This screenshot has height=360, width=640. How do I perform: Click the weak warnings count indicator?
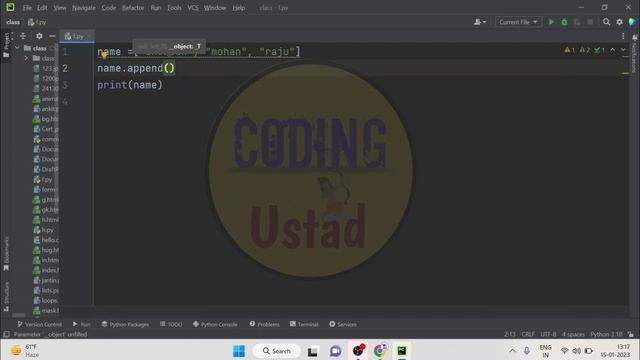point(585,50)
